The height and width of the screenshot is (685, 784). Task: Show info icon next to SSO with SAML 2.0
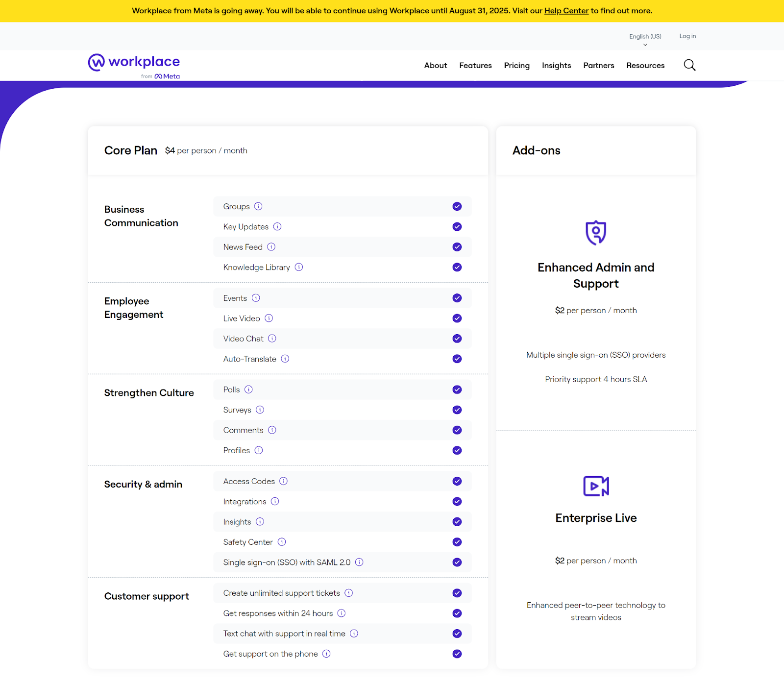(x=360, y=562)
